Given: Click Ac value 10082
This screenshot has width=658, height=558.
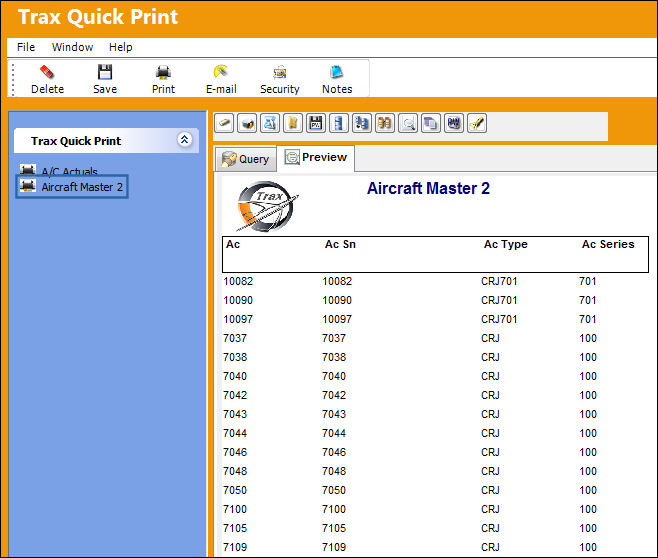Looking at the screenshot, I should pyautogui.click(x=238, y=281).
